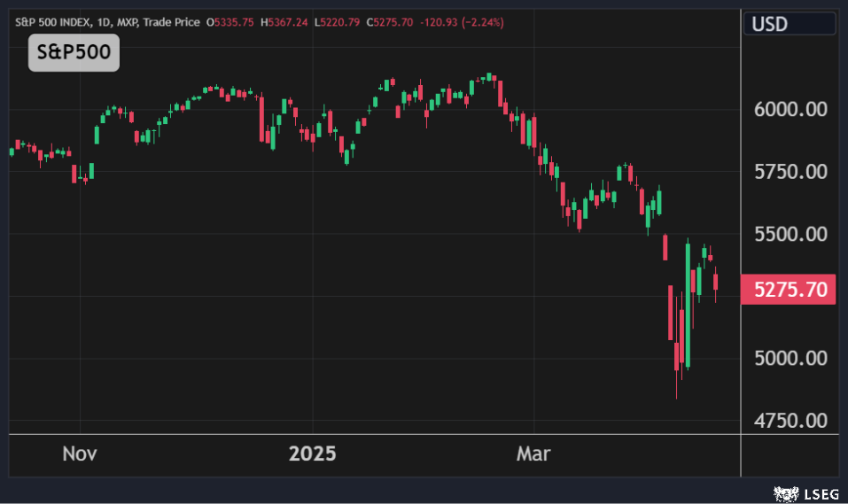
Task: Click the low value L5220.79
Action: coord(337,22)
